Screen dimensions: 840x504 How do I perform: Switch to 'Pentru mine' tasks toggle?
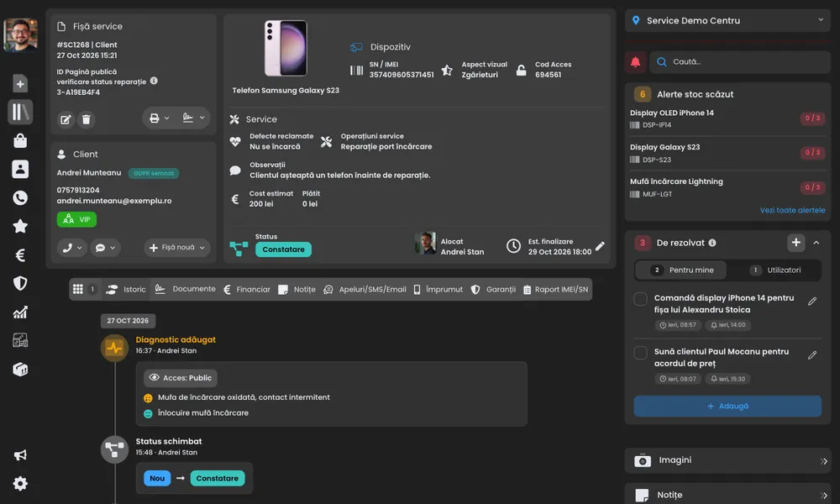681,270
